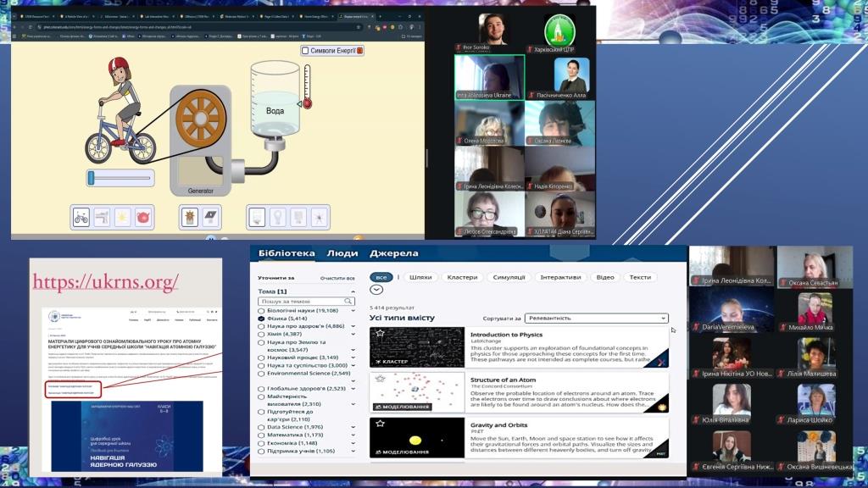Image resolution: width=868 pixels, height=488 pixels.
Task: Click the blue Навігація ядерною галуззю lesson cover
Action: click(x=127, y=436)
